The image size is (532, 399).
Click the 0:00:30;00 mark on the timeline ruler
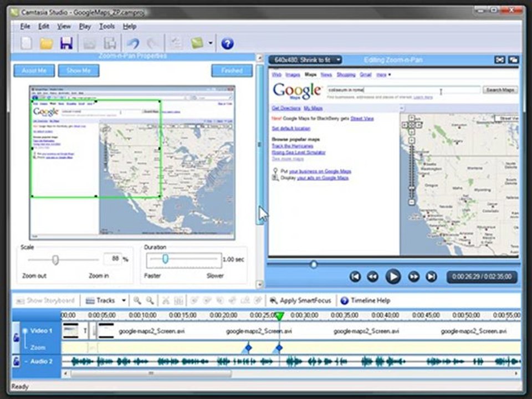(304, 315)
